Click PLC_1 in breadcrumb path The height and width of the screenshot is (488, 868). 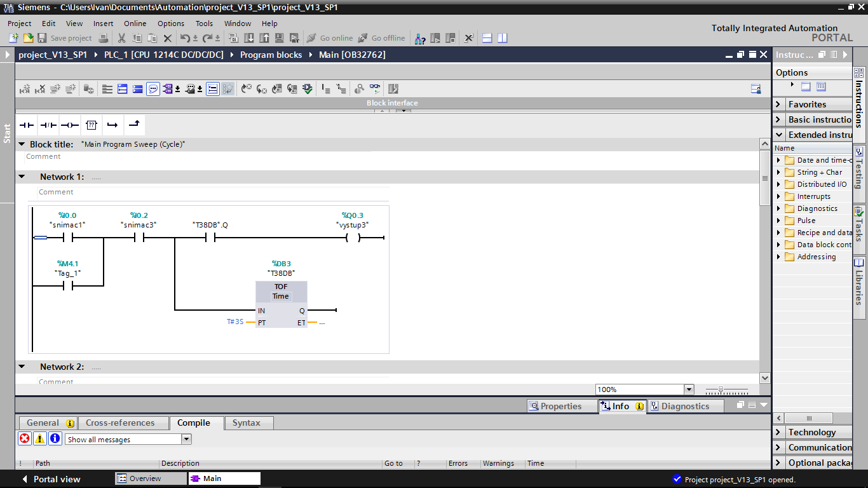click(x=164, y=55)
